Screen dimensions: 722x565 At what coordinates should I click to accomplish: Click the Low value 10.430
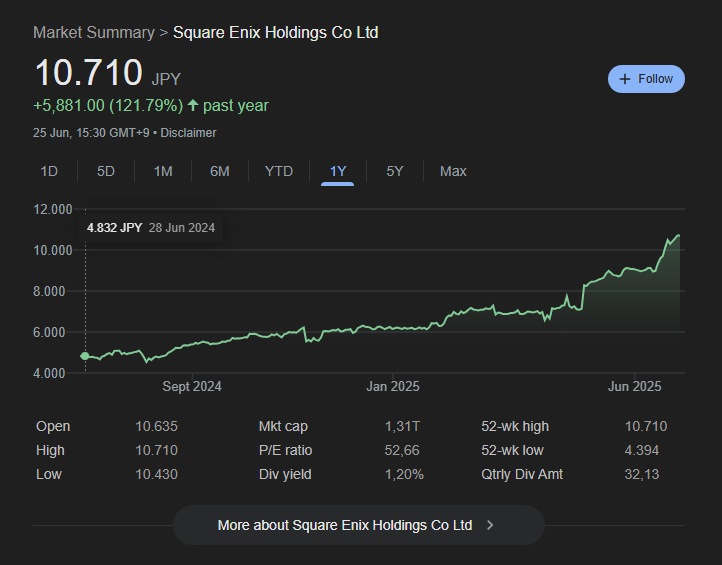[156, 474]
